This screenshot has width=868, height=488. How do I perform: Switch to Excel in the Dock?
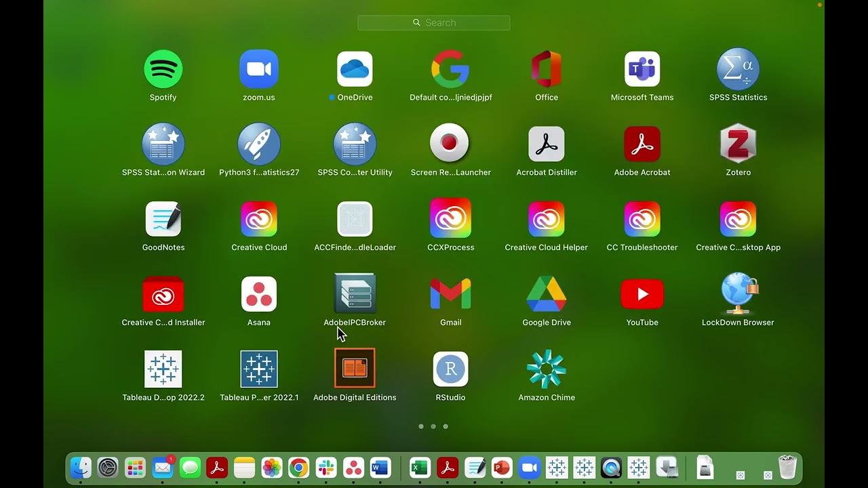pyautogui.click(x=420, y=468)
